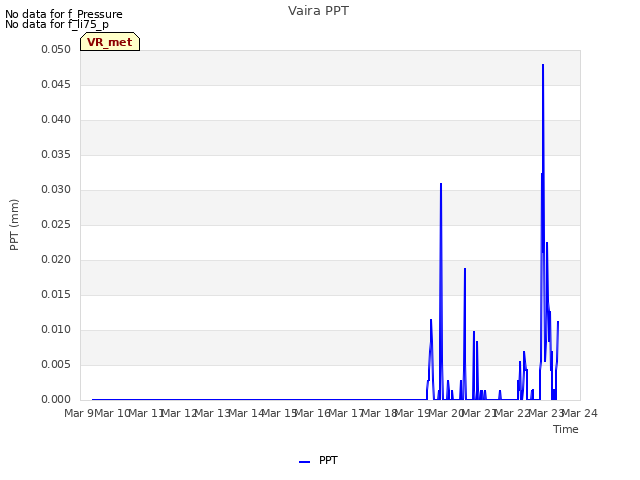
Task: Click the 0.035 y-axis tick label
Action: [56, 155]
